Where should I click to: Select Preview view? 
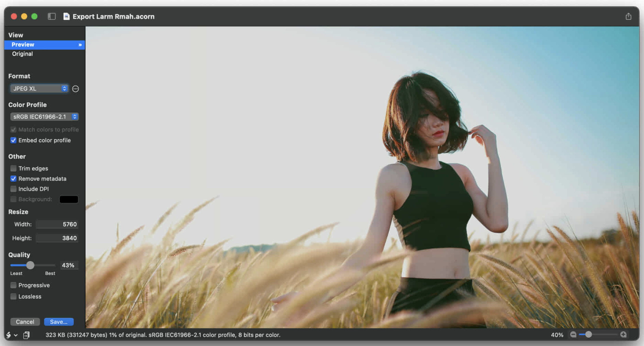(x=44, y=45)
